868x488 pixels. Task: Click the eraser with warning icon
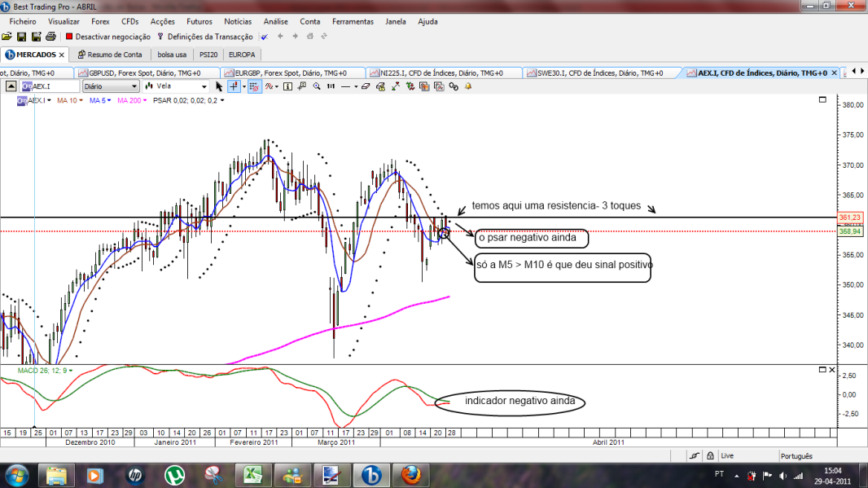pyautogui.click(x=381, y=86)
